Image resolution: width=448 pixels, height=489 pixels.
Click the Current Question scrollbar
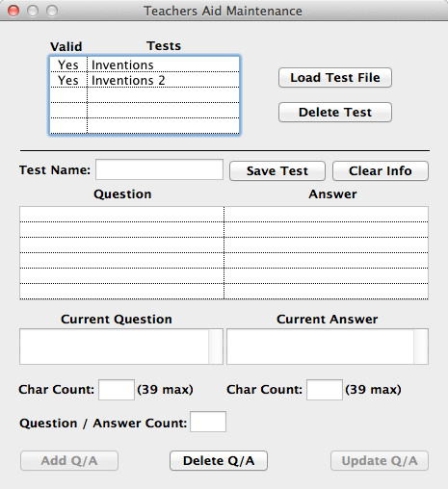216,347
